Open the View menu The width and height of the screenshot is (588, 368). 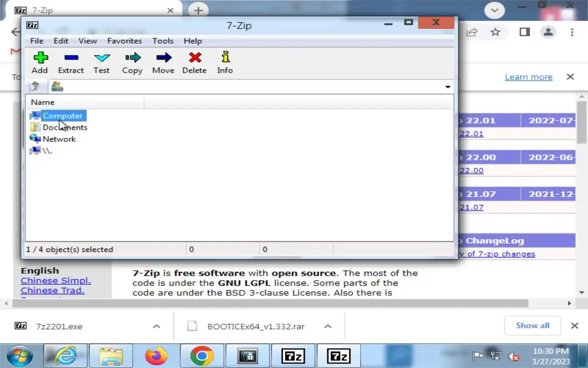coord(88,41)
